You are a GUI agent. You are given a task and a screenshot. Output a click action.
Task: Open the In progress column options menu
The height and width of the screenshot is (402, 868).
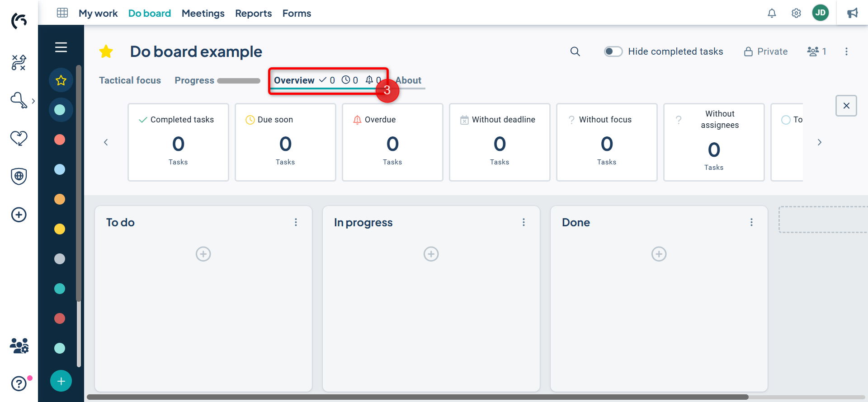coord(524,222)
